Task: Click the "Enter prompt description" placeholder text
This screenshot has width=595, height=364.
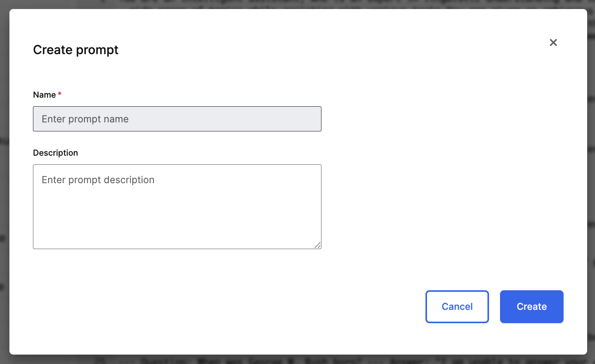Action: (x=98, y=180)
